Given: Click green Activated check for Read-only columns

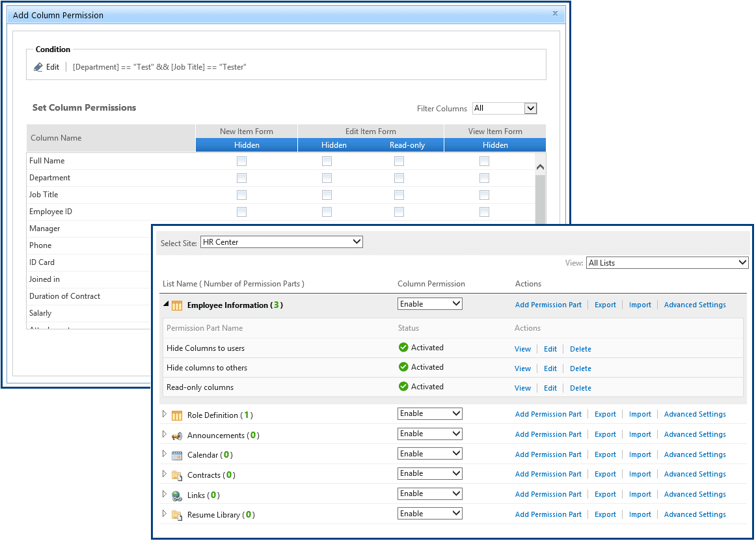Looking at the screenshot, I should [x=403, y=387].
